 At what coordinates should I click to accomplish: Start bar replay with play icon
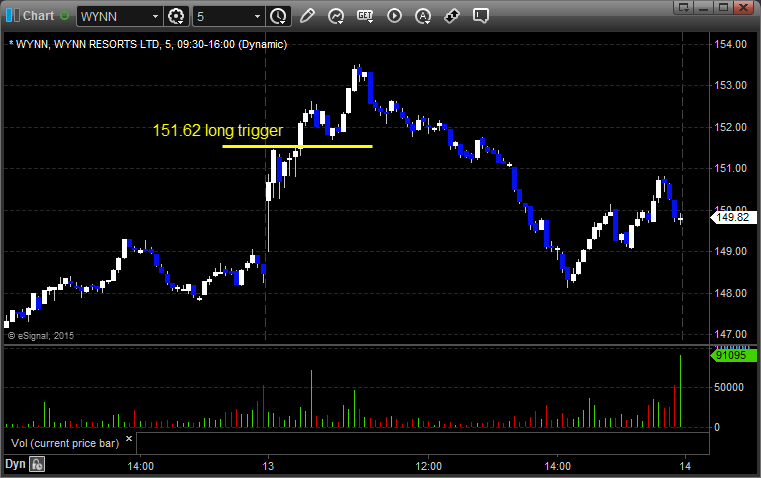394,16
